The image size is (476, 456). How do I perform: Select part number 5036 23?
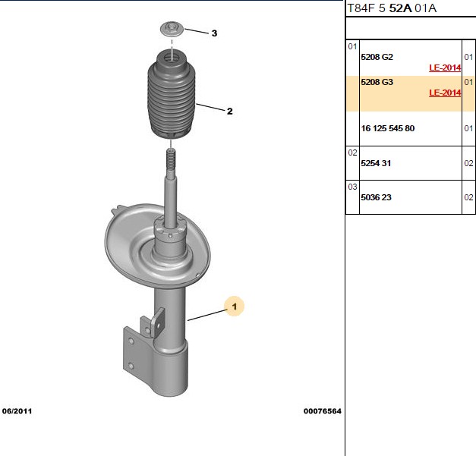pyautogui.click(x=376, y=197)
